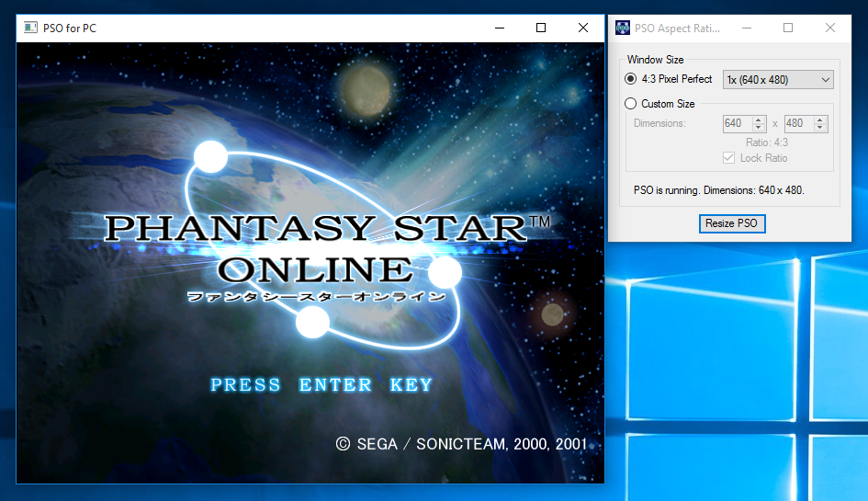Viewport: 868px width, 501px height.
Task: Click the SEGA / SONICTEAM copyright text
Action: click(461, 444)
